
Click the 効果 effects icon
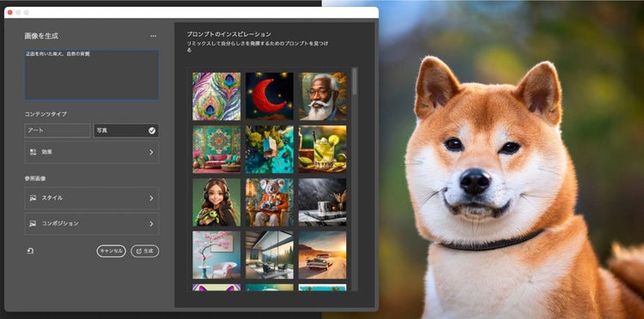pos(33,152)
